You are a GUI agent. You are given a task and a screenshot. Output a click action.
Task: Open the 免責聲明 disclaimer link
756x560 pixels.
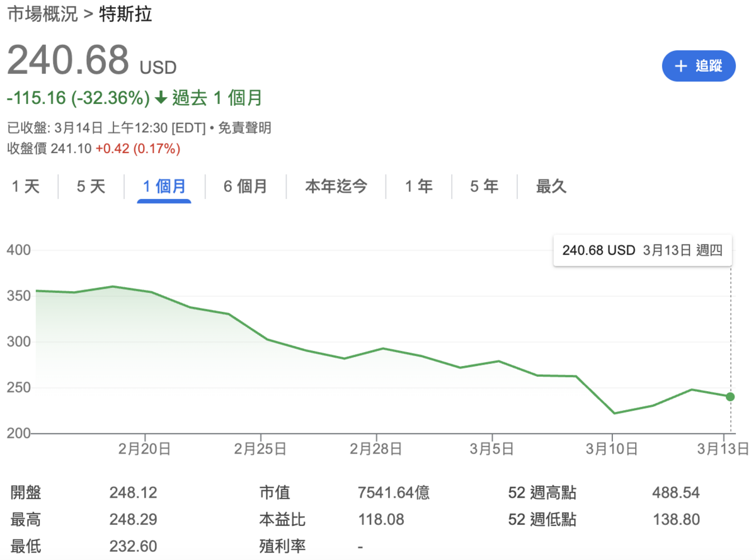244,129
